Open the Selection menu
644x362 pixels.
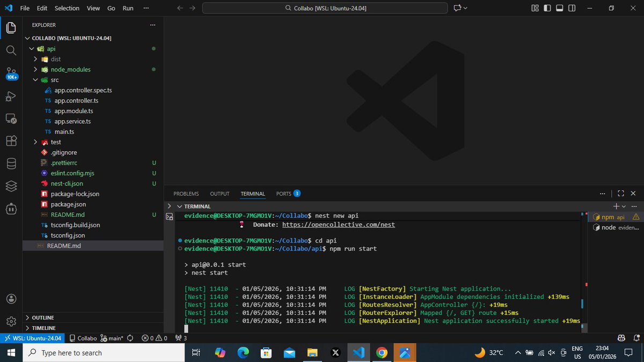pyautogui.click(x=67, y=8)
